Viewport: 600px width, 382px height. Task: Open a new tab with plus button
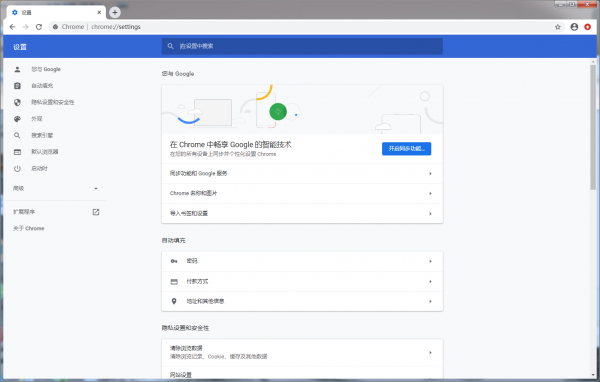(115, 12)
